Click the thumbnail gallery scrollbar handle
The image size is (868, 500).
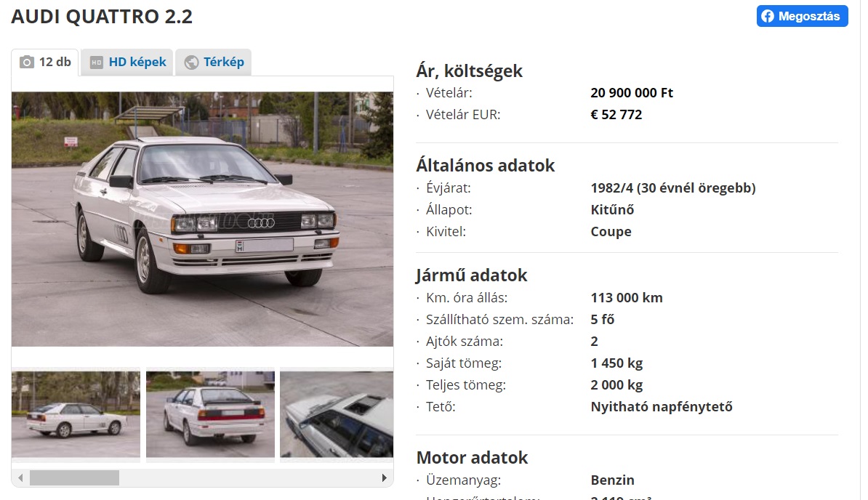tap(74, 478)
